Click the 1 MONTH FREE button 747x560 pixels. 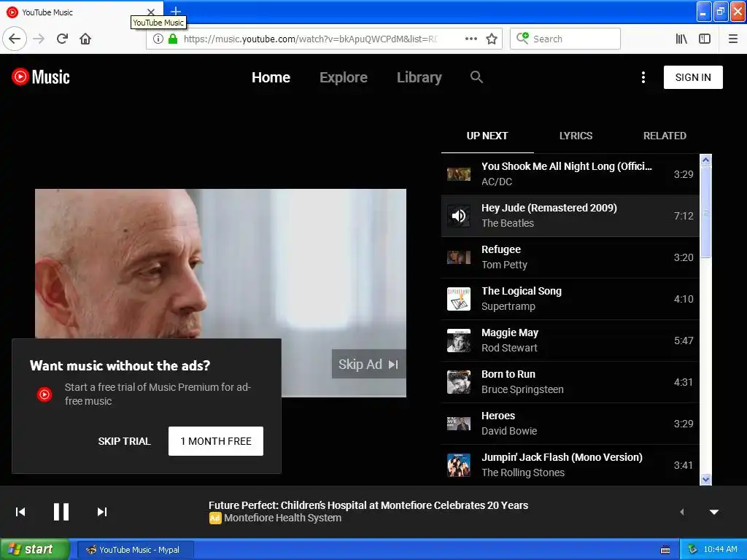point(216,441)
